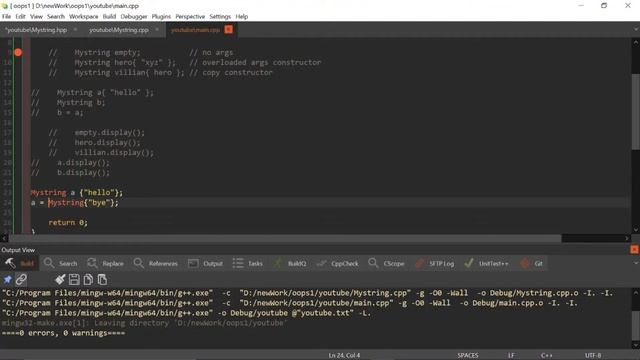Switch to the youtube\Mystring.cpp tab

(x=119, y=30)
